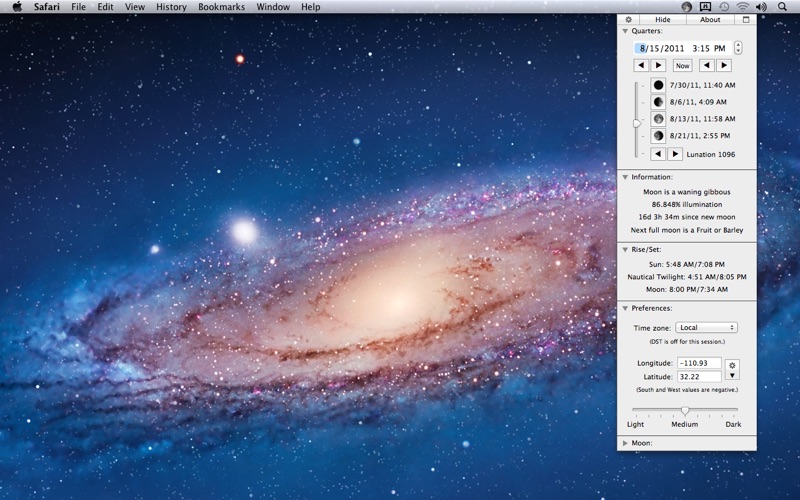Open the gear menu at panel top
The image size is (800, 500).
pyautogui.click(x=628, y=19)
